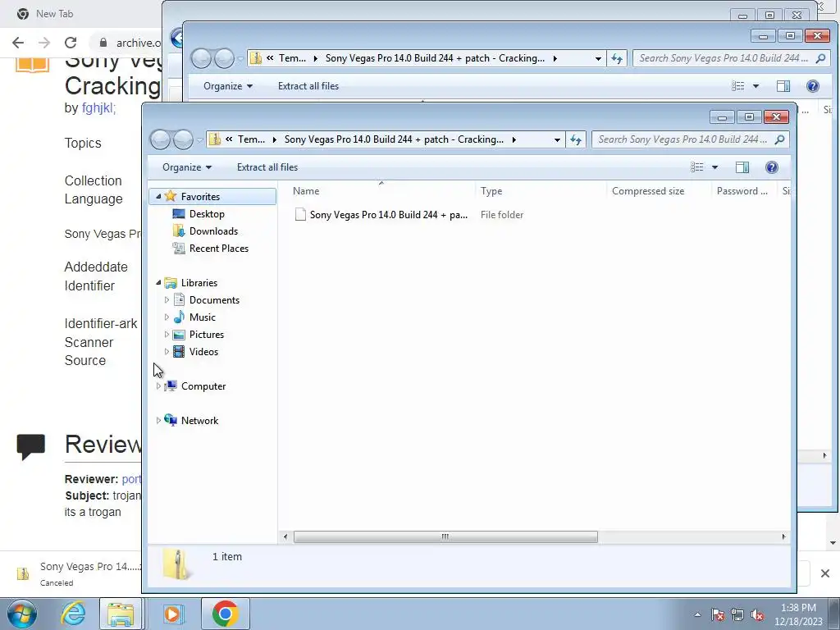
Task: Open the Windows Start menu
Action: click(x=22, y=614)
